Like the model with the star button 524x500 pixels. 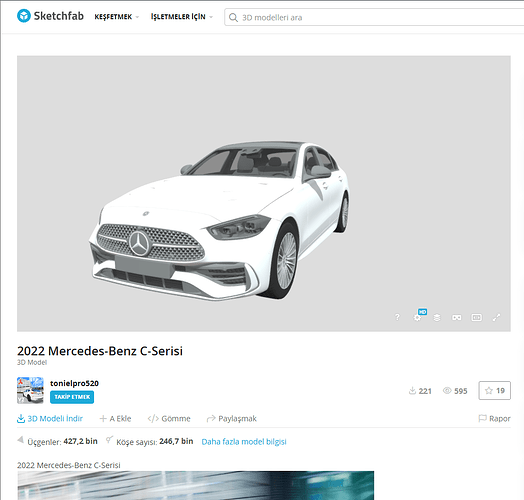[495, 390]
